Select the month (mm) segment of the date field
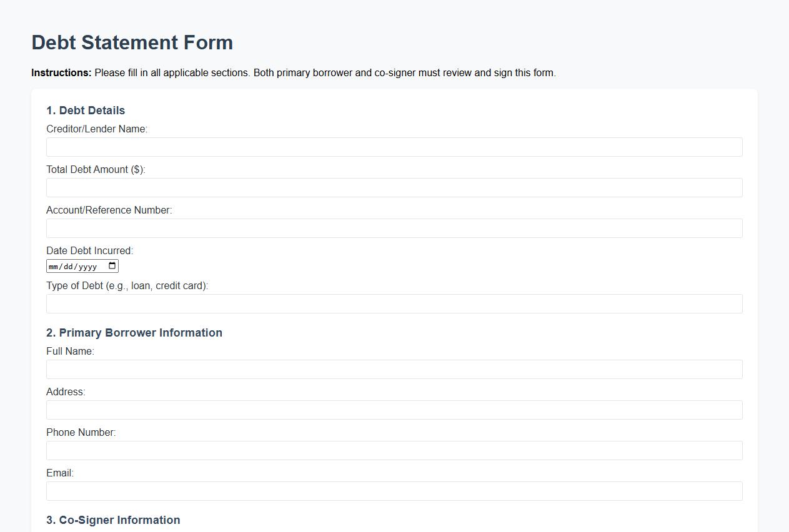 click(x=54, y=265)
